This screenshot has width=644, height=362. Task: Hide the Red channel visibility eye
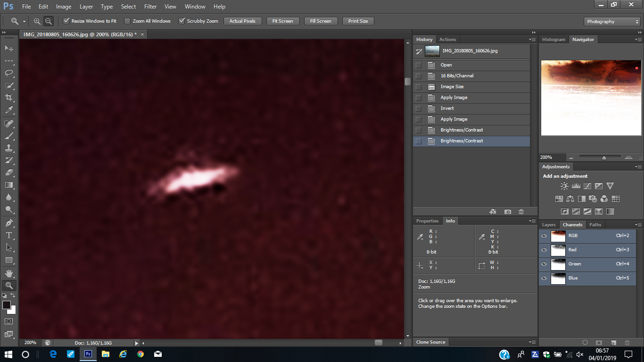(544, 250)
